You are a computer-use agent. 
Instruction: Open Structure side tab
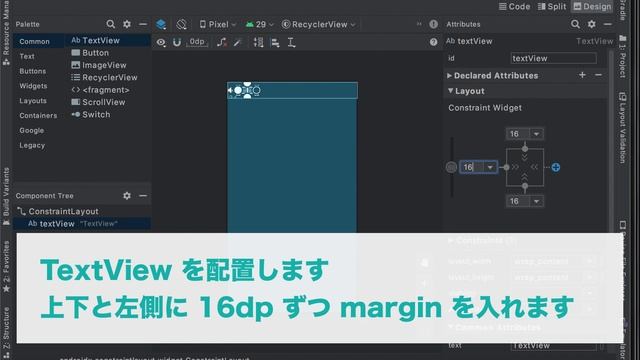coord(6,332)
